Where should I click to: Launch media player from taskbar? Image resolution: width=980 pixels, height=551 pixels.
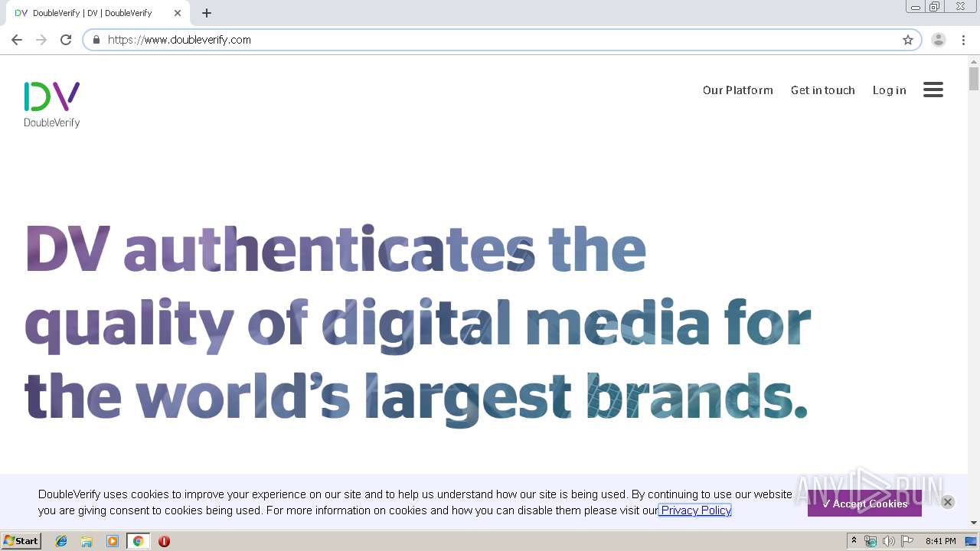[x=113, y=541]
